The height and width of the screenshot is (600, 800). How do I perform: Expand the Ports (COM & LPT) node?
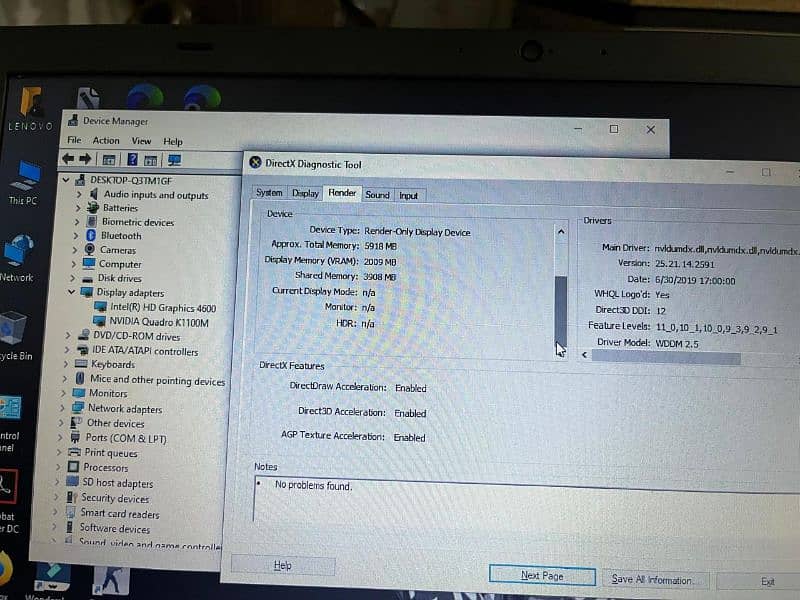[x=60, y=437]
